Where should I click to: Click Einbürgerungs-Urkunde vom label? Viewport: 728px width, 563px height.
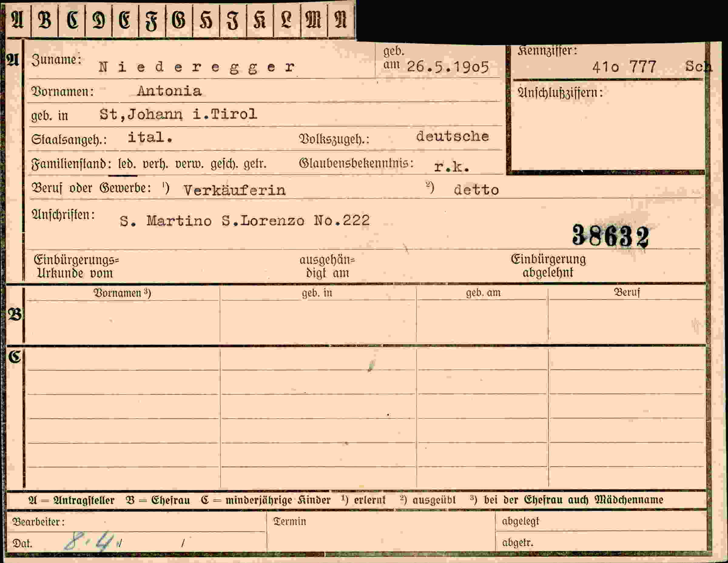[77, 266]
